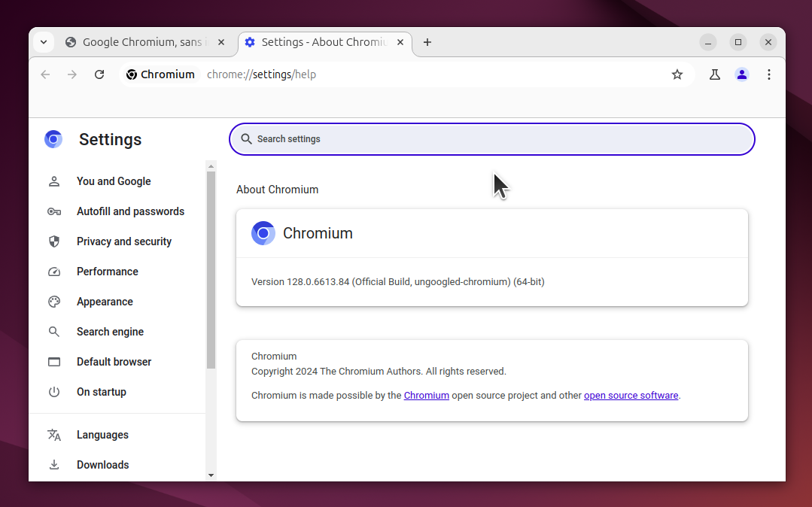This screenshot has width=812, height=507.
Task: Reload the current page
Action: point(99,74)
